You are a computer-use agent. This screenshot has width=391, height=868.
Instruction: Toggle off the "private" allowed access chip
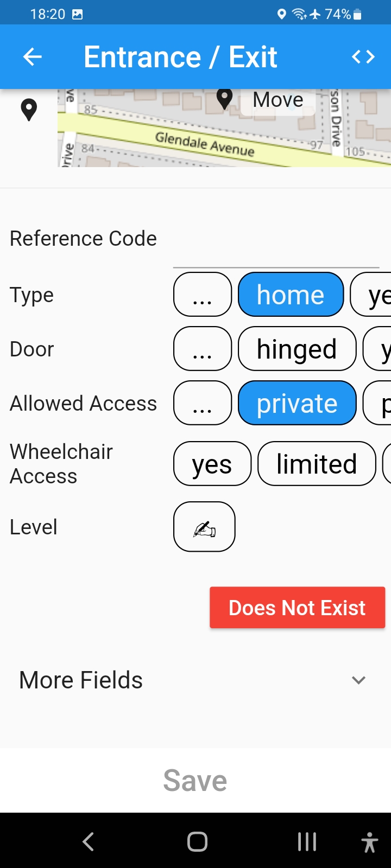pos(297,403)
